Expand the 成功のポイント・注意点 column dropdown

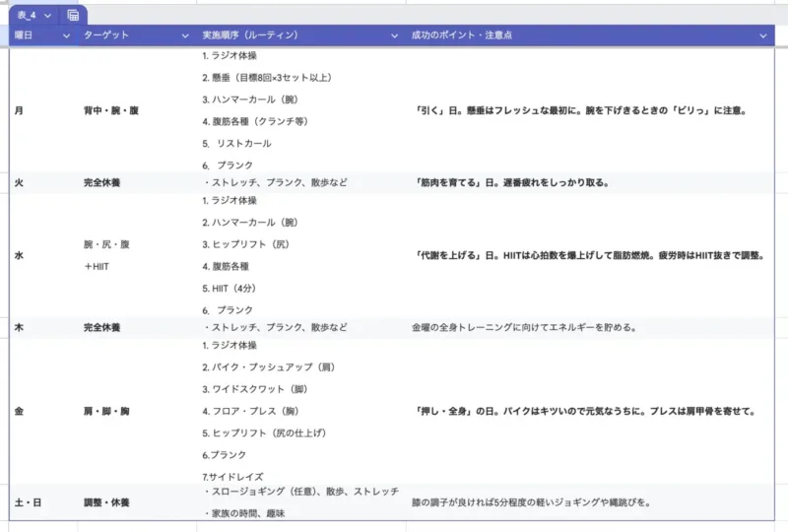[x=763, y=35]
